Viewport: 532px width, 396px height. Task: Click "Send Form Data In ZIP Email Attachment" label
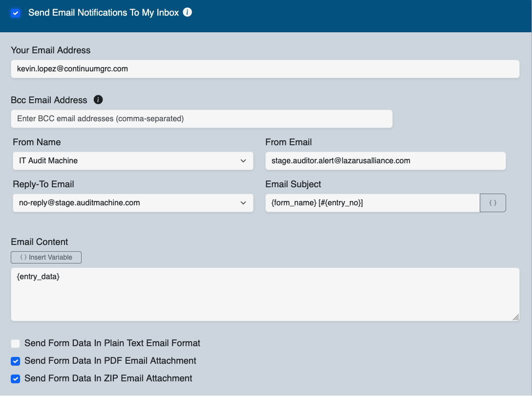tap(108, 378)
